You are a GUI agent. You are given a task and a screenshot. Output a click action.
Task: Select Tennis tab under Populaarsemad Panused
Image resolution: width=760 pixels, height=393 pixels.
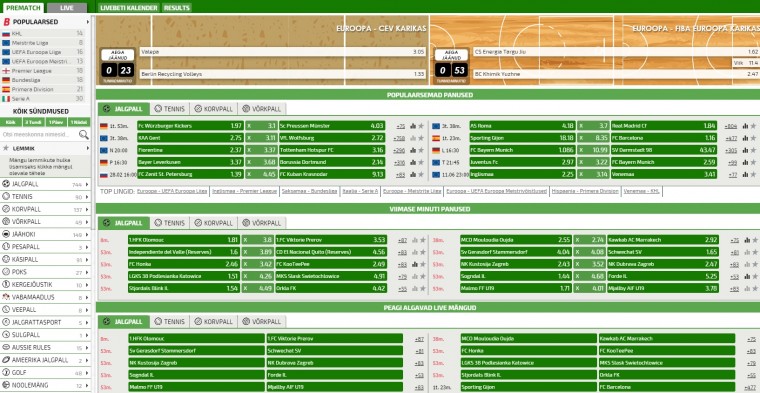[x=170, y=109]
